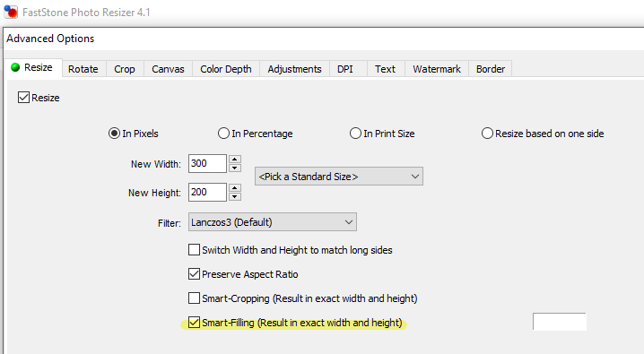Open the Crop tab
Viewport: 644px width, 354px height.
(x=125, y=69)
